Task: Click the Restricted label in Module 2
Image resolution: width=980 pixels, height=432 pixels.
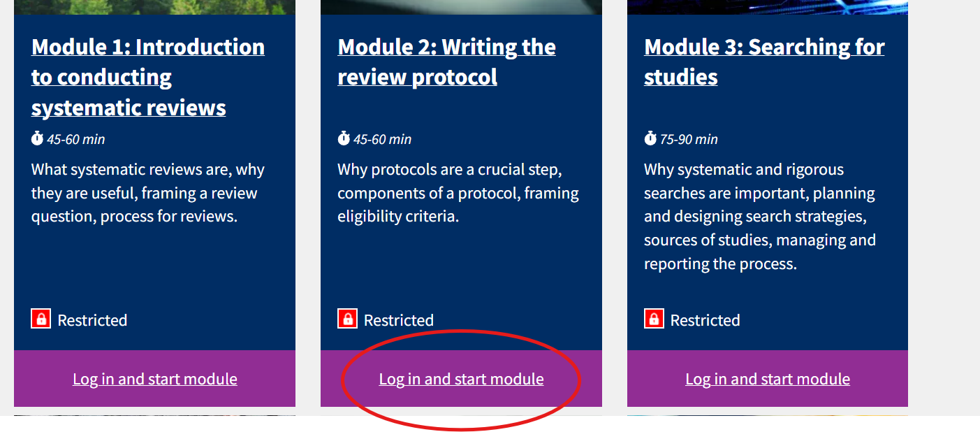Action: [x=399, y=320]
